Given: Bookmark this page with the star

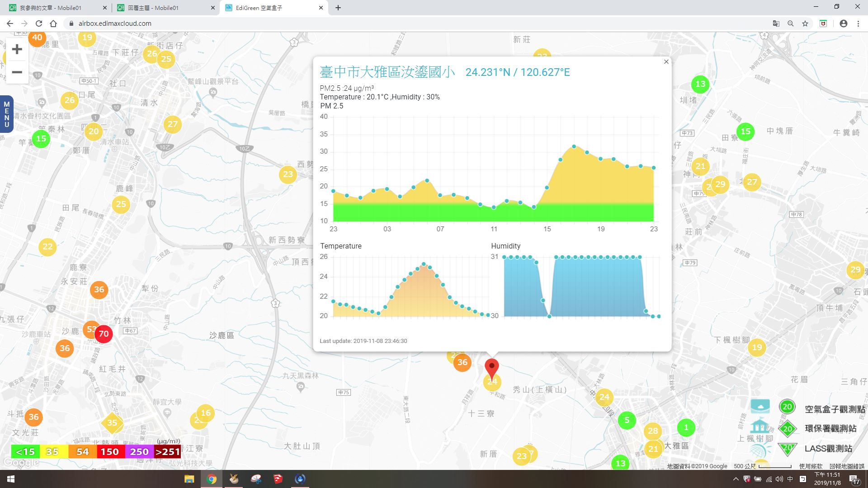Looking at the screenshot, I should (805, 23).
